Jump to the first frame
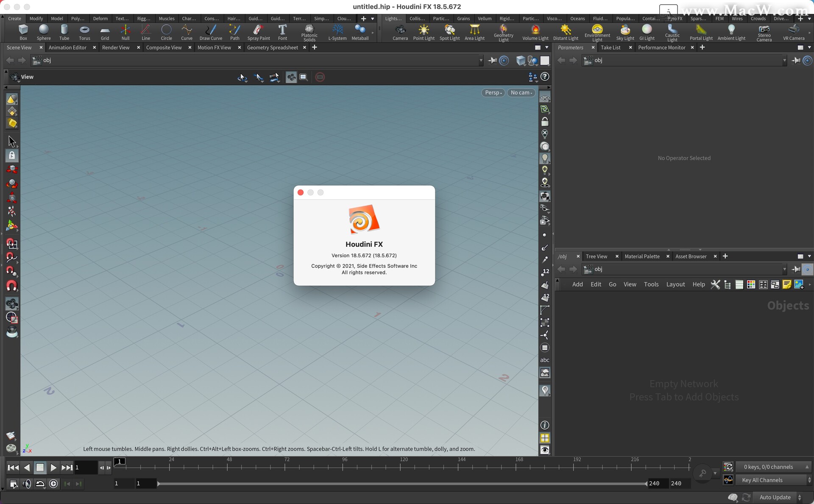Viewport: 814px width, 504px height. point(13,468)
